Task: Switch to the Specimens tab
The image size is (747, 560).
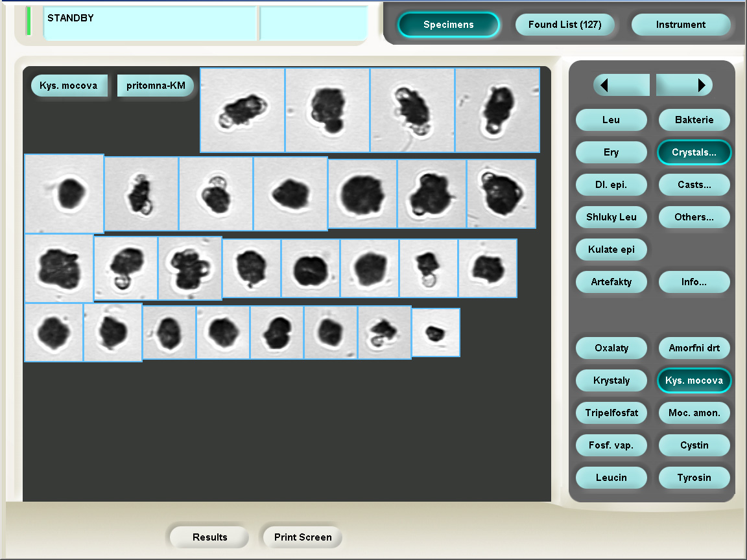Action: pyautogui.click(x=448, y=25)
